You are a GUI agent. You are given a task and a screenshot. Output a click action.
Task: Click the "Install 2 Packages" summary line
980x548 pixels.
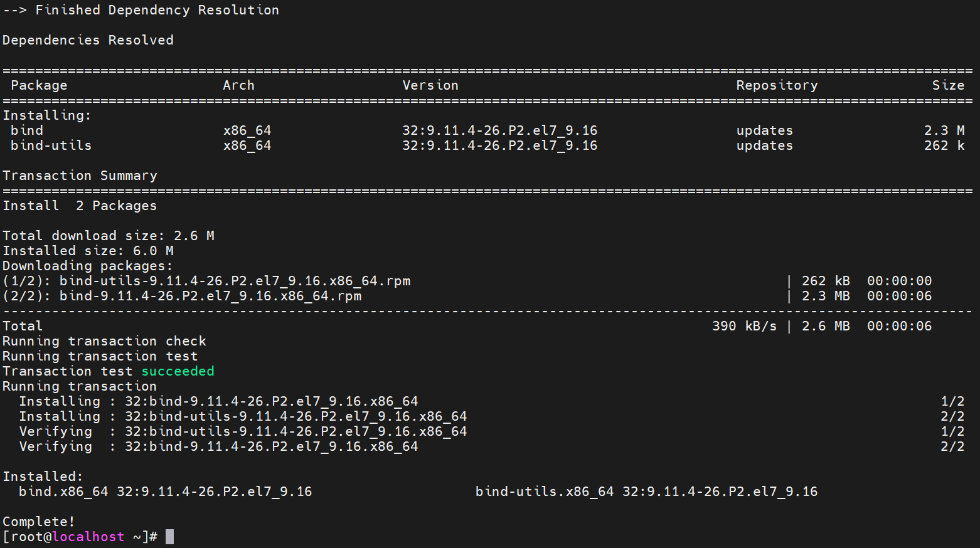click(80, 206)
